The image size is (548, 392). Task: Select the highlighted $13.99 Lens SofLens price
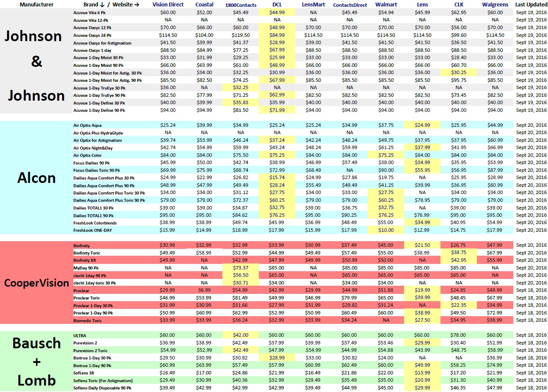point(422,373)
